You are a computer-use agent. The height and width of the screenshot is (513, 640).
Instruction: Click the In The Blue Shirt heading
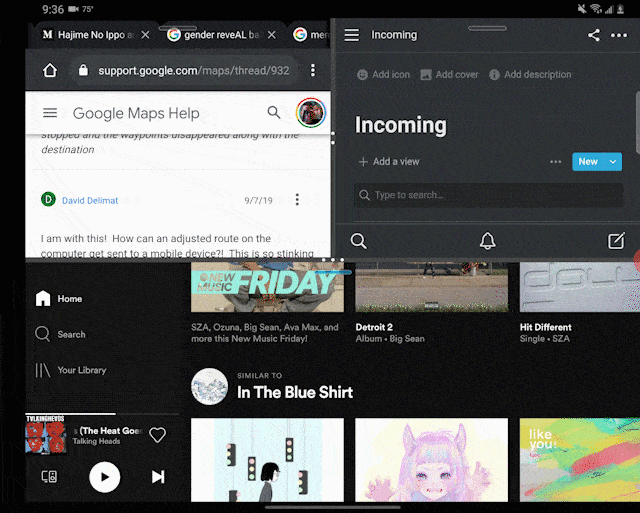point(295,392)
